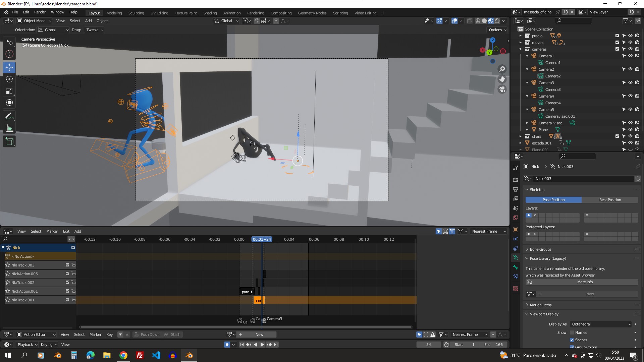Play the animation in reverse
The height and width of the screenshot is (362, 644).
(x=256, y=345)
